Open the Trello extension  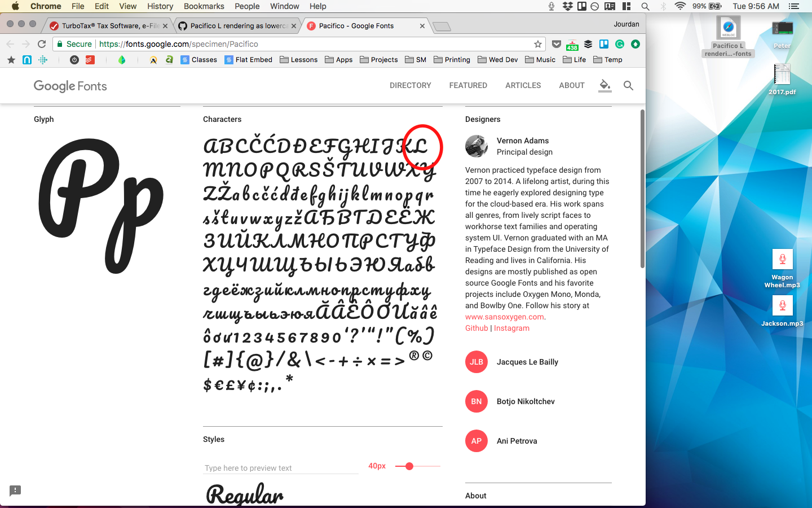tap(603, 44)
